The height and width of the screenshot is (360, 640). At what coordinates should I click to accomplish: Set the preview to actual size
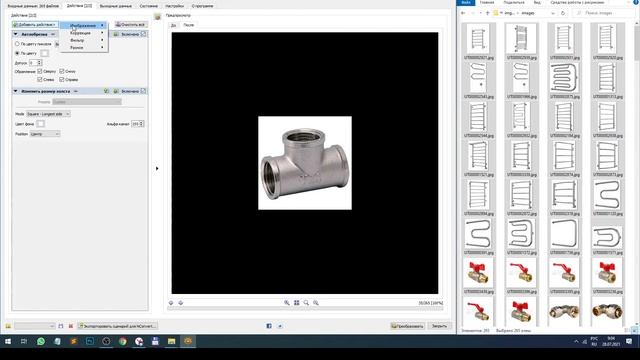click(306, 303)
